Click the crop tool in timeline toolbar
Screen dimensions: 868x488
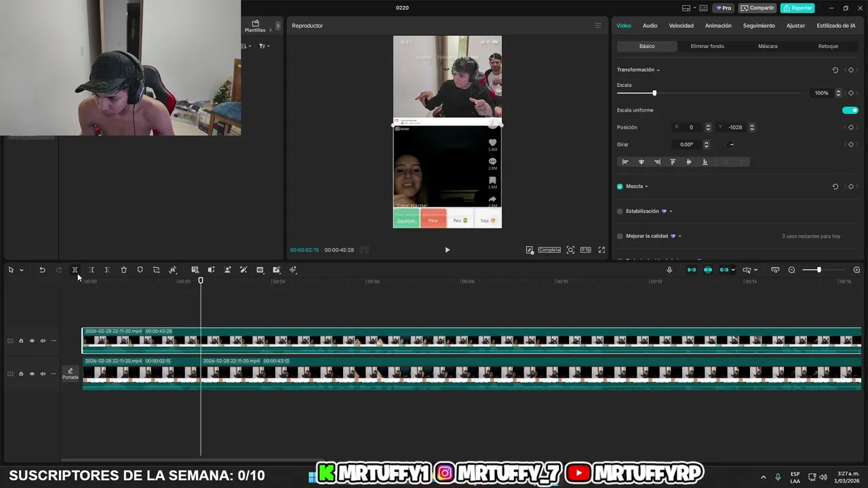(156, 270)
